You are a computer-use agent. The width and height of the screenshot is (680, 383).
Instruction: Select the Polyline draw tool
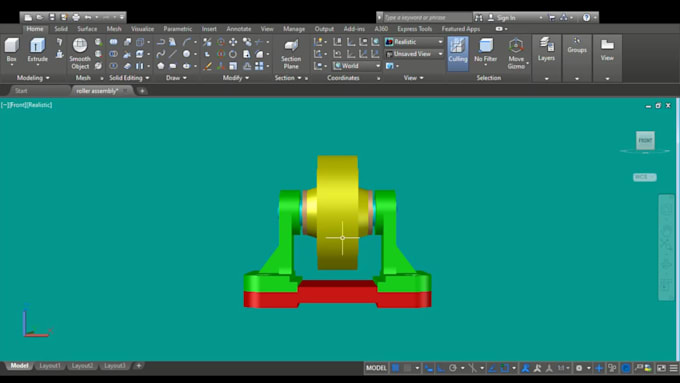pos(160,42)
